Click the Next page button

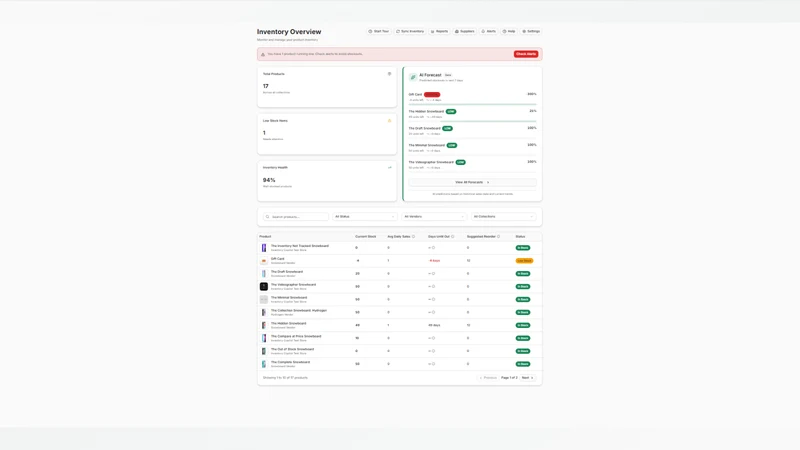(527, 378)
